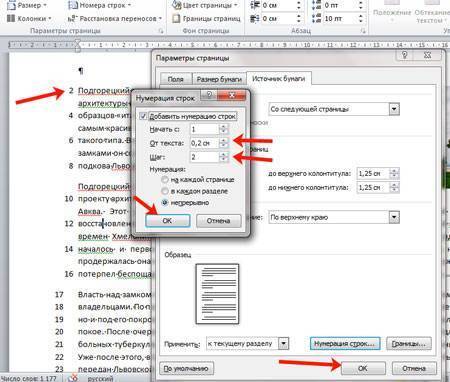Screen dimensions: 450x382
Task: Switch to the Поля tab
Action: [x=175, y=79]
